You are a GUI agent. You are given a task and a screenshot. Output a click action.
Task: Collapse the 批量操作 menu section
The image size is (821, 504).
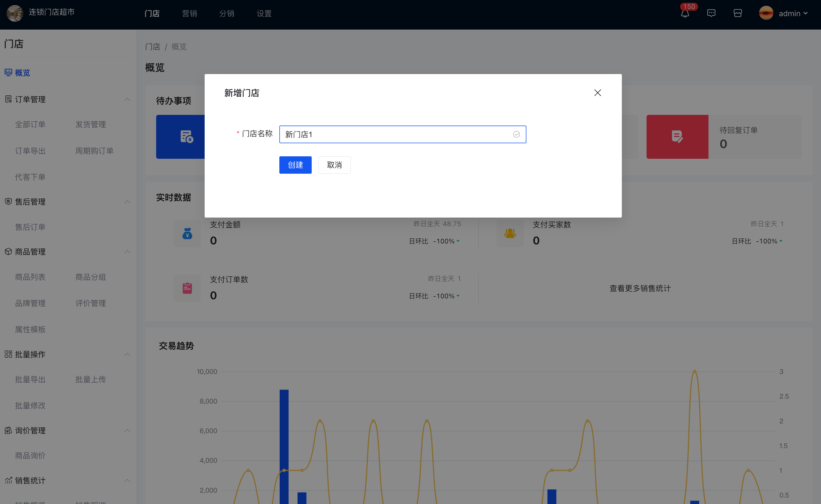coord(127,354)
